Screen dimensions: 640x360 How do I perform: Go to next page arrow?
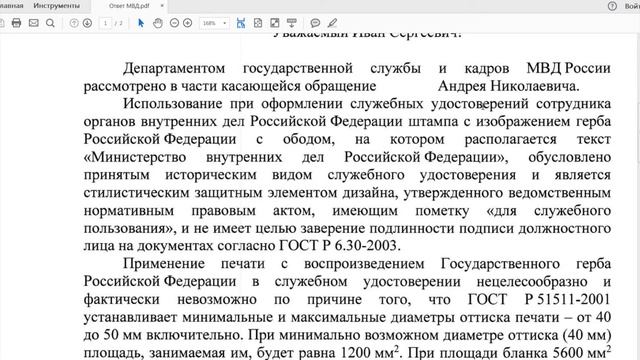tap(87, 23)
